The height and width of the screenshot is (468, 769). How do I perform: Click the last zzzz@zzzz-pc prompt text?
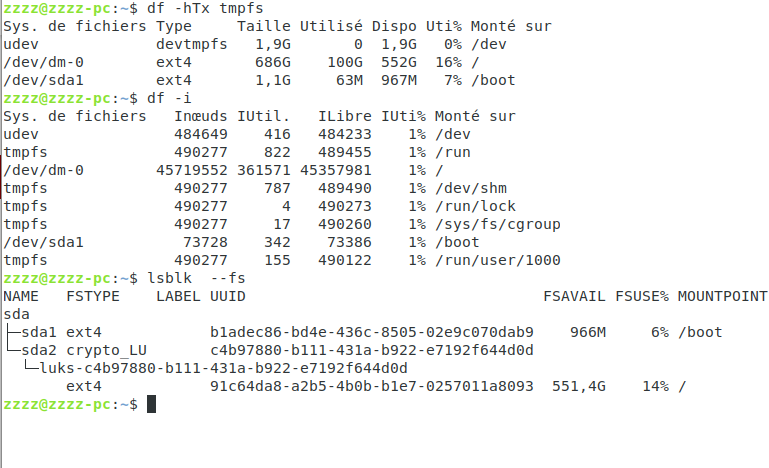pos(57,404)
